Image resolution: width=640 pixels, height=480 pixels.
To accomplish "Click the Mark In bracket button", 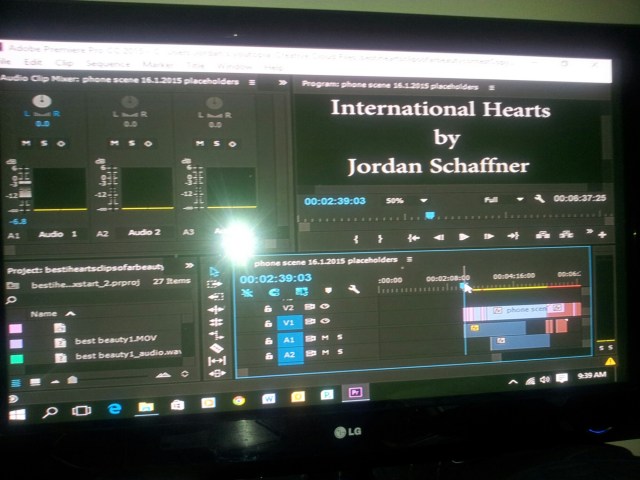I will pyautogui.click(x=354, y=238).
